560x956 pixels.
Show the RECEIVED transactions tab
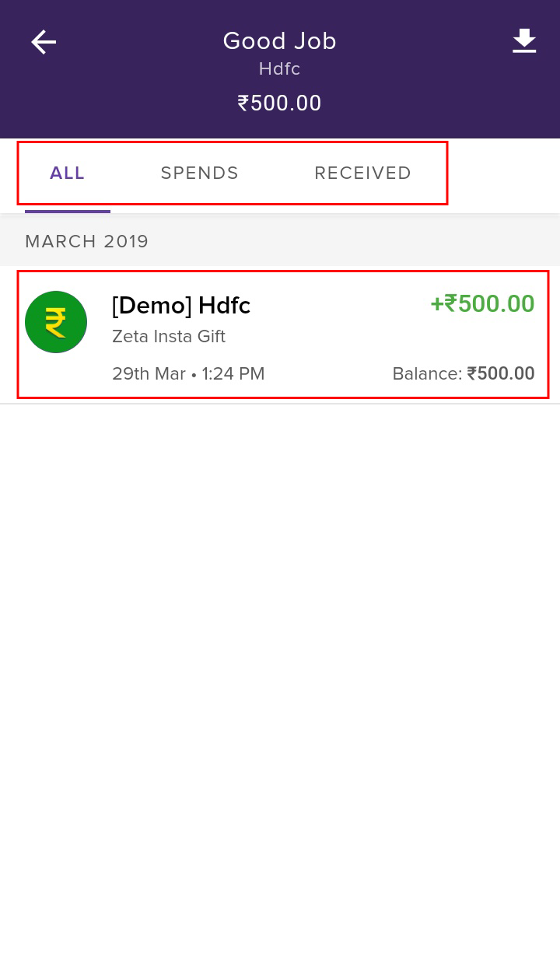click(363, 173)
